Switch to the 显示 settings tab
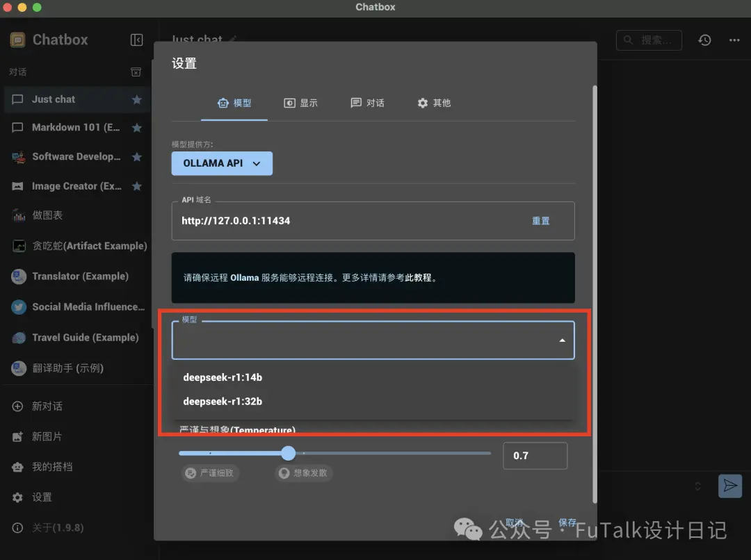Viewport: 751px width, 560px height. click(x=301, y=103)
